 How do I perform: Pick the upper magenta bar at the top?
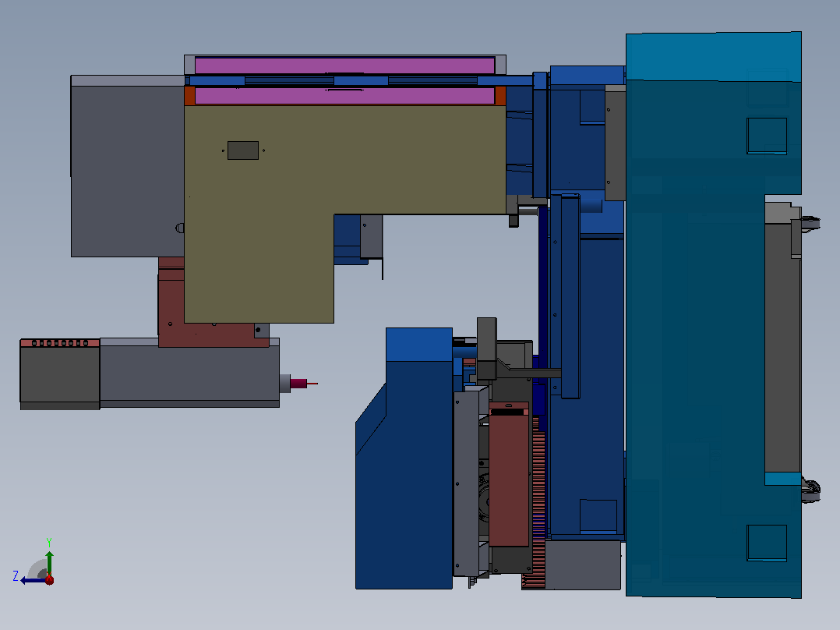coord(344,65)
